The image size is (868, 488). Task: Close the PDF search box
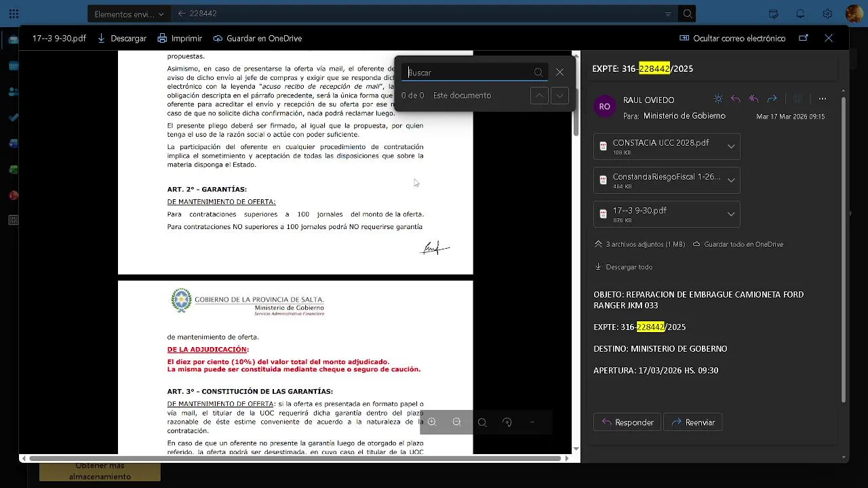pos(559,73)
